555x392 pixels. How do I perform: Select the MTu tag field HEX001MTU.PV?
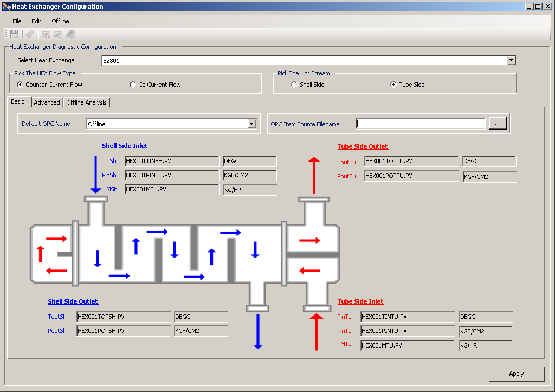click(408, 345)
